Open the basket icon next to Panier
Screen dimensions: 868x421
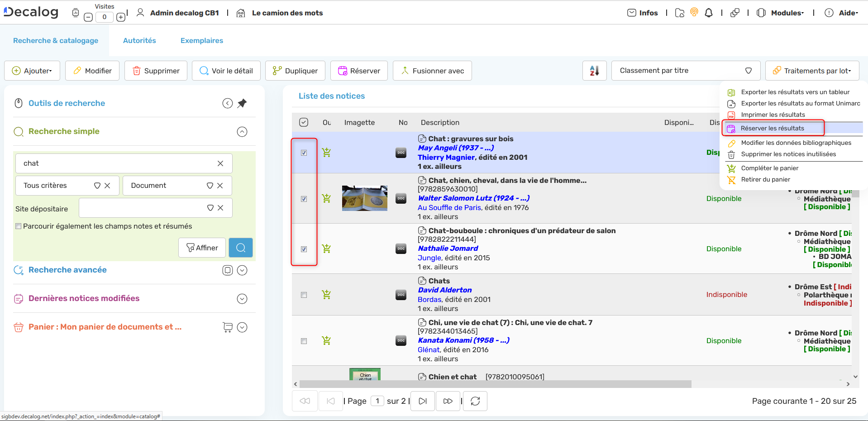(x=228, y=327)
